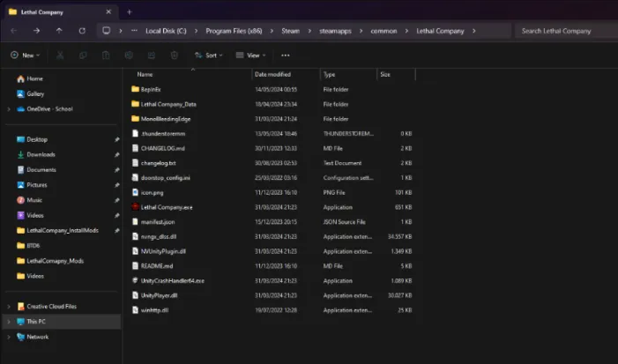Select the Lethal Company_Data folder

[168, 104]
